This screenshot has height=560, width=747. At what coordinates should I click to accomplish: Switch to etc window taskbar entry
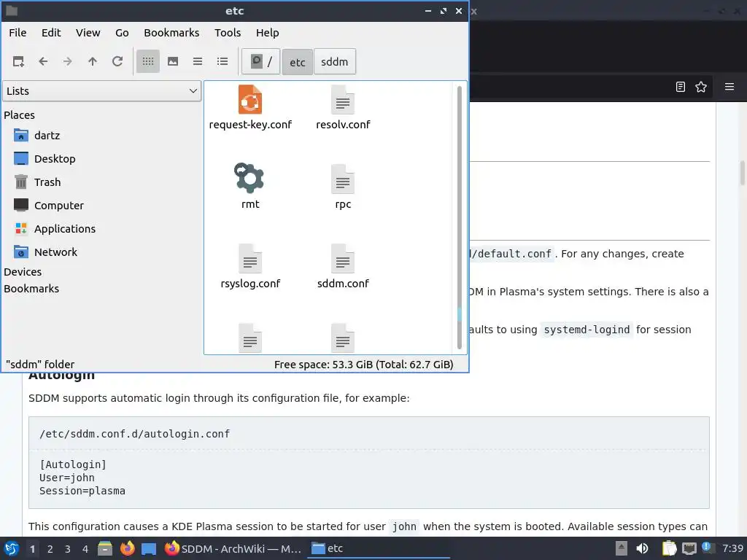coord(379,548)
